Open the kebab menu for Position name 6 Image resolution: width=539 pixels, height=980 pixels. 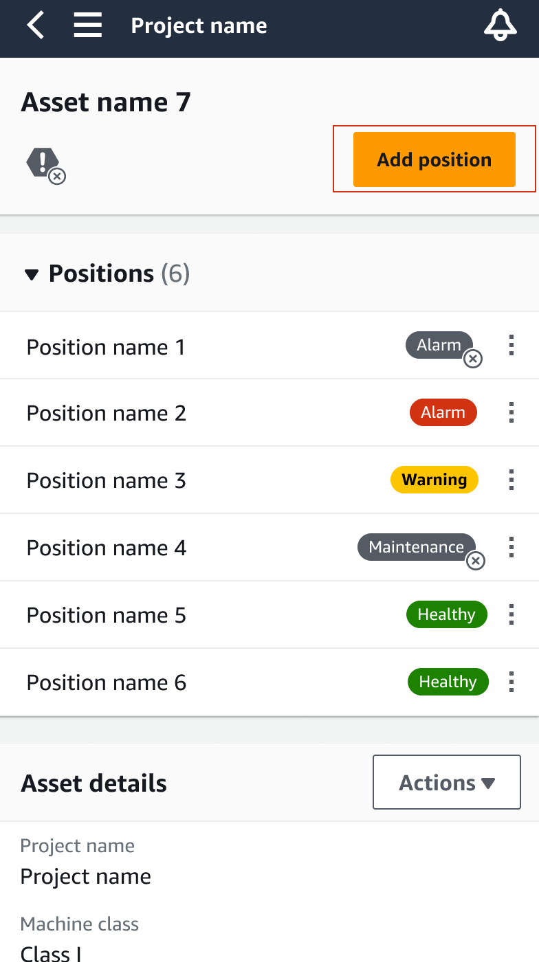coord(511,682)
